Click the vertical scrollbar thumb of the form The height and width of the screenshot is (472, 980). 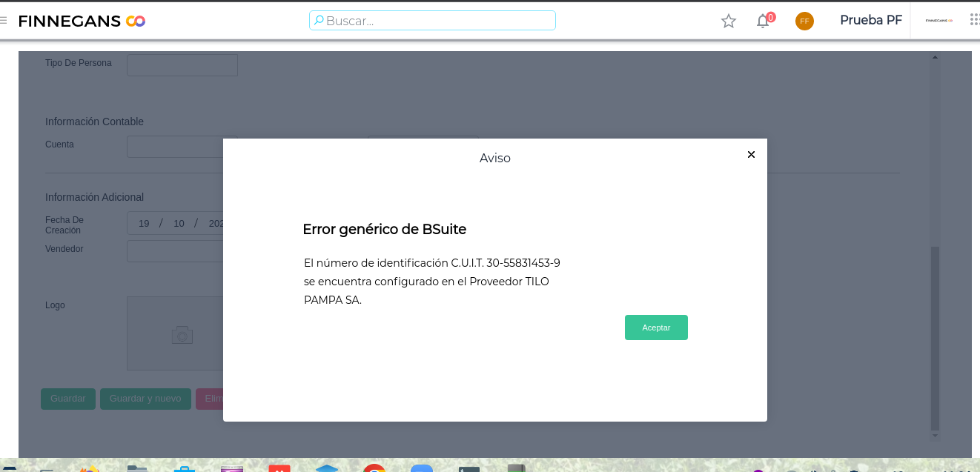(935, 338)
